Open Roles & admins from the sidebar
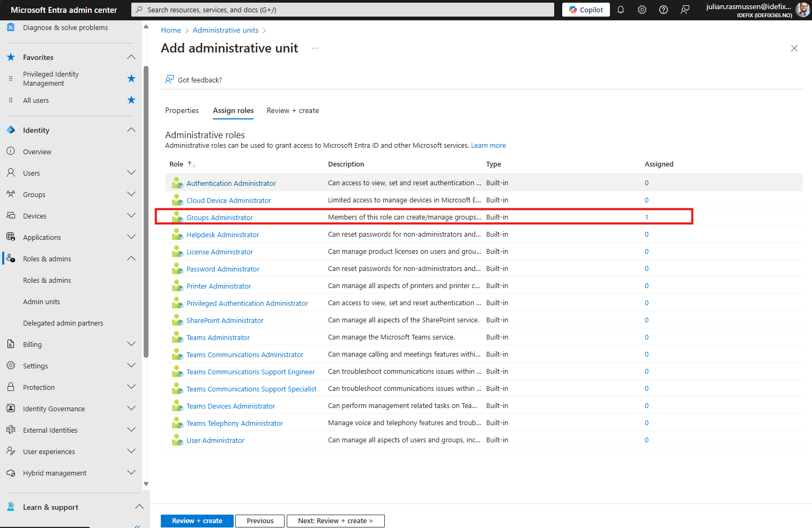Viewport: 812px width, 528px height. coord(47,258)
